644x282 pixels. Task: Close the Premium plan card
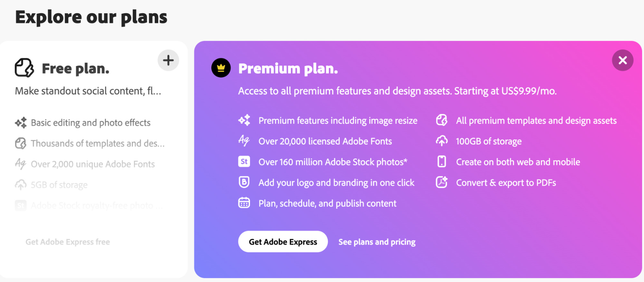pyautogui.click(x=622, y=60)
